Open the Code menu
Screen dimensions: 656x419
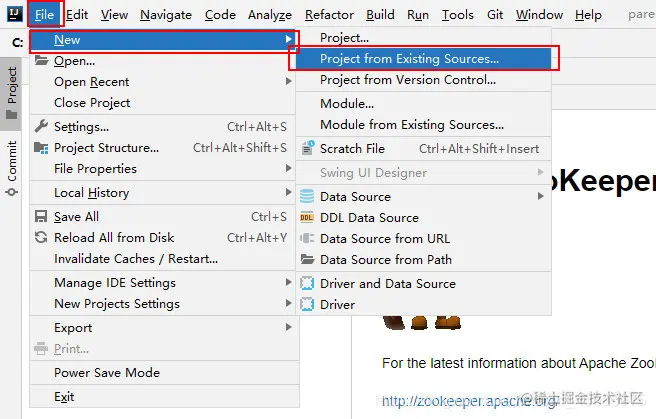tap(220, 15)
